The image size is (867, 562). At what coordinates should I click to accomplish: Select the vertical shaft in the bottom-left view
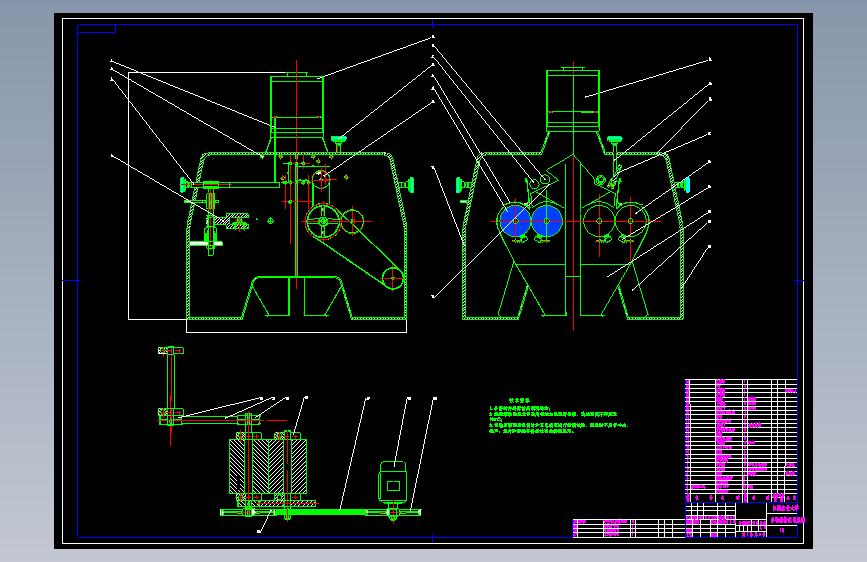click(x=171, y=388)
